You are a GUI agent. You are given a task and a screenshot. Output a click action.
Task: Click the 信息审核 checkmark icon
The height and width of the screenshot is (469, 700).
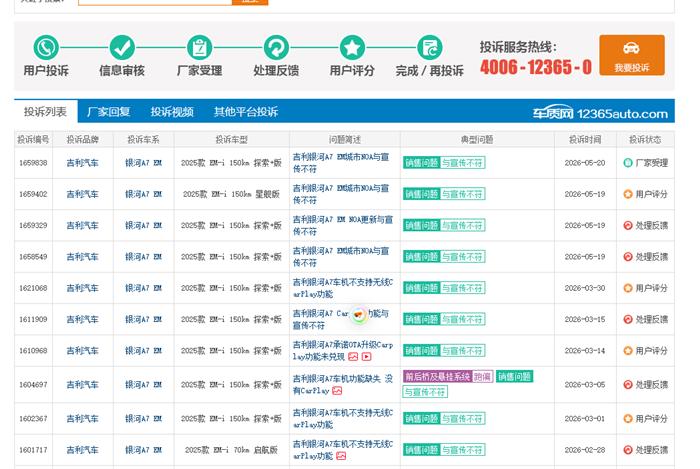click(122, 48)
